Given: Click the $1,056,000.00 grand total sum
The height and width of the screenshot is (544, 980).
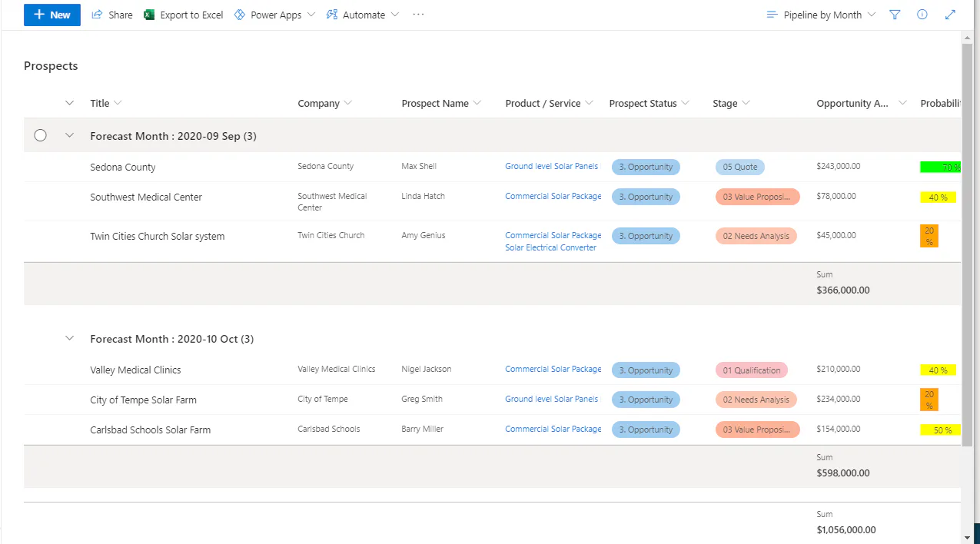Looking at the screenshot, I should coord(846,530).
